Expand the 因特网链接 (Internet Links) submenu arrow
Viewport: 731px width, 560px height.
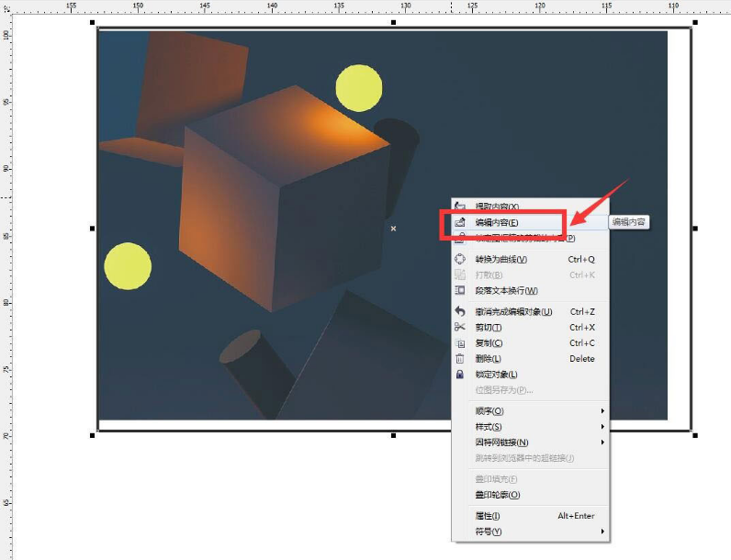(x=602, y=442)
